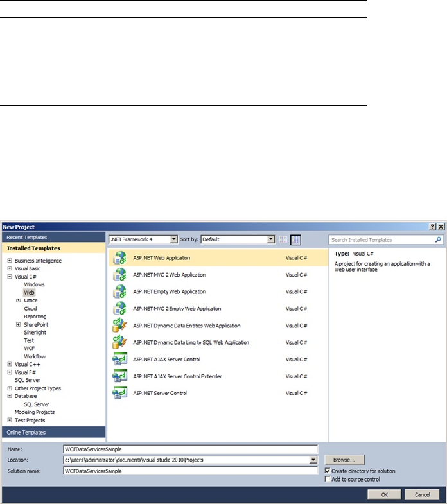
Task: Open the Installed Templates section
Action: [x=53, y=248]
